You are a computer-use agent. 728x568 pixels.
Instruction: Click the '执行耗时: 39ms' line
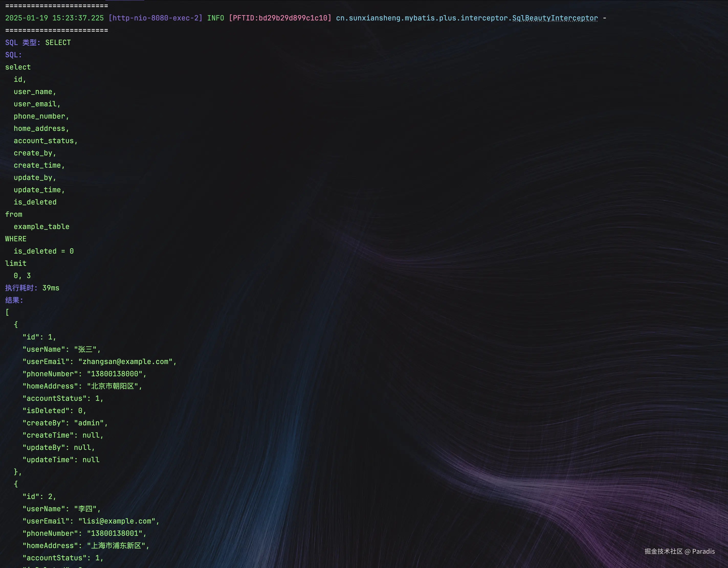32,288
